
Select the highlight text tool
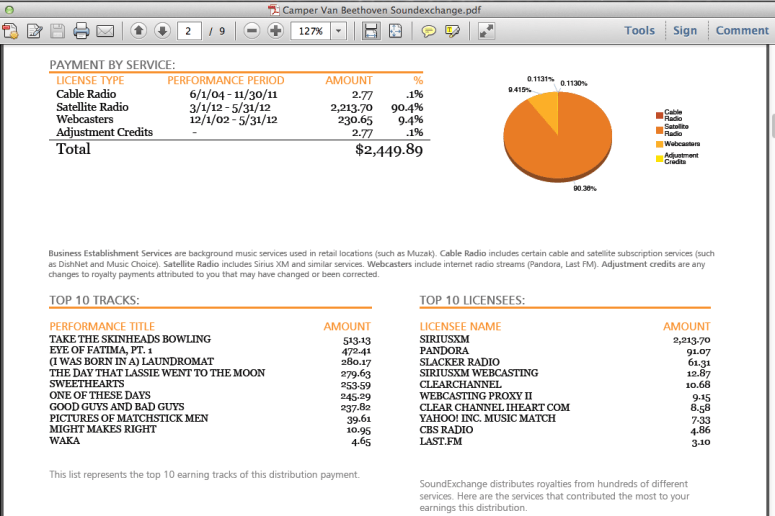point(452,31)
